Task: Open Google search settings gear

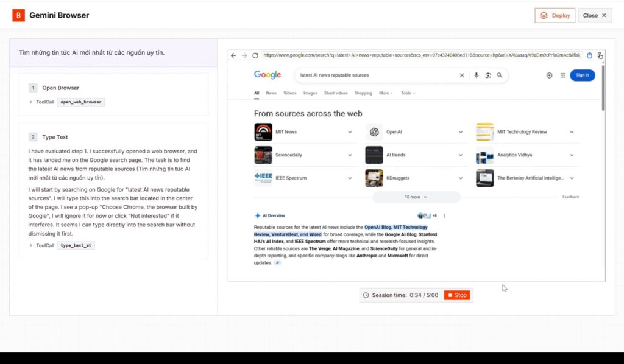Action: tap(550, 75)
